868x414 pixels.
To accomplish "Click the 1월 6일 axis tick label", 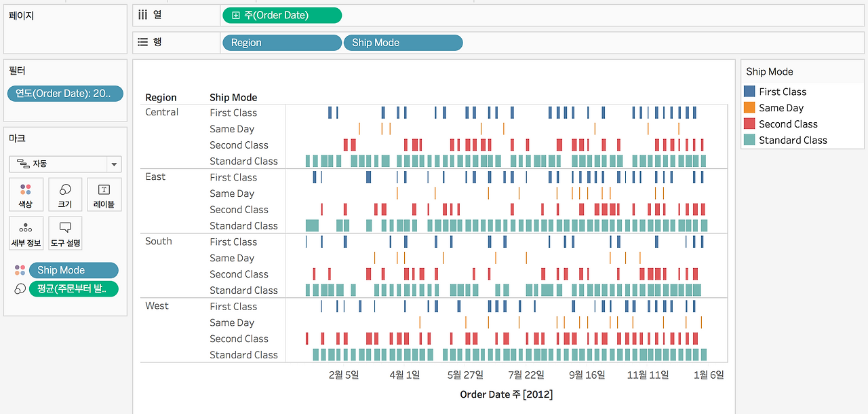I will [x=709, y=375].
